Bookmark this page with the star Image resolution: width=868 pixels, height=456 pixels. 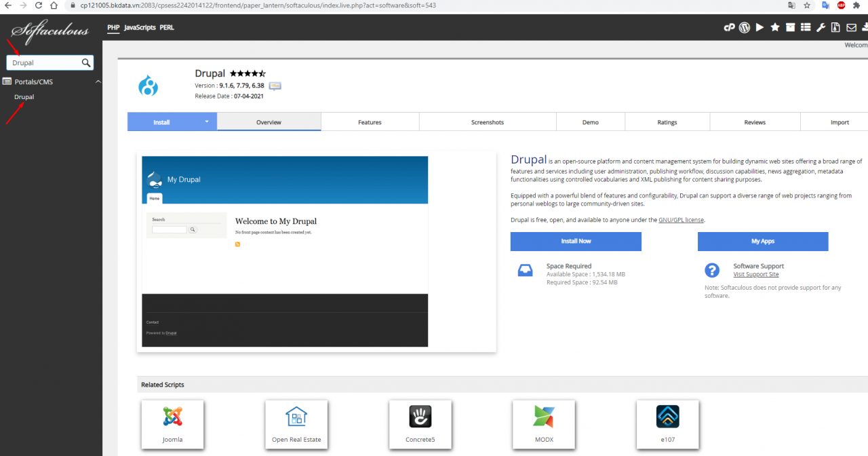[807, 5]
